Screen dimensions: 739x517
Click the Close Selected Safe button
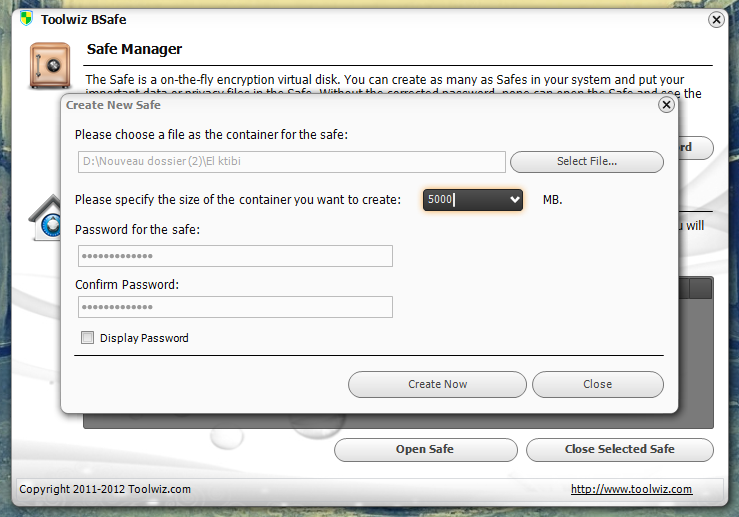coord(619,450)
